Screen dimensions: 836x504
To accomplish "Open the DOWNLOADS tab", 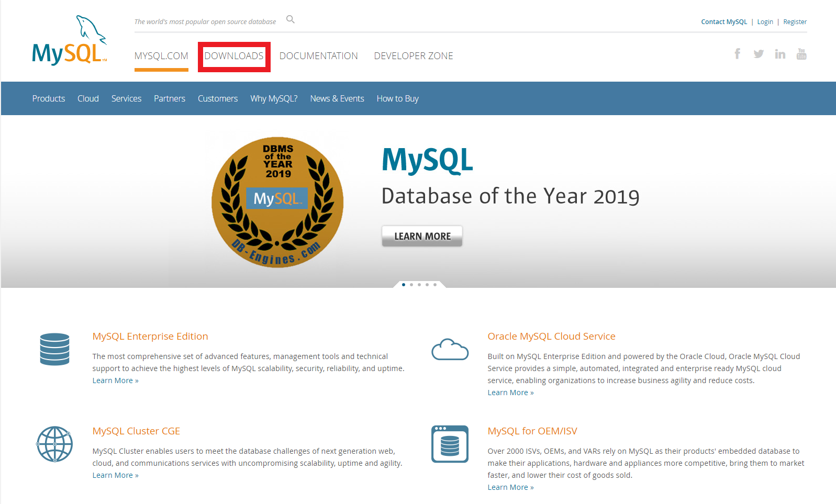I will [x=234, y=56].
